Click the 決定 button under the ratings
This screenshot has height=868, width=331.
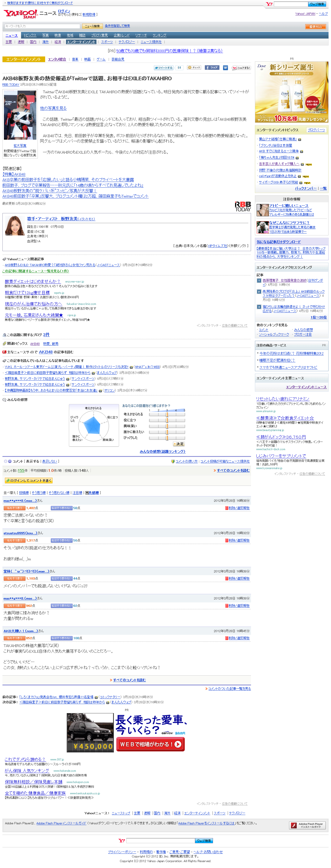tap(179, 444)
